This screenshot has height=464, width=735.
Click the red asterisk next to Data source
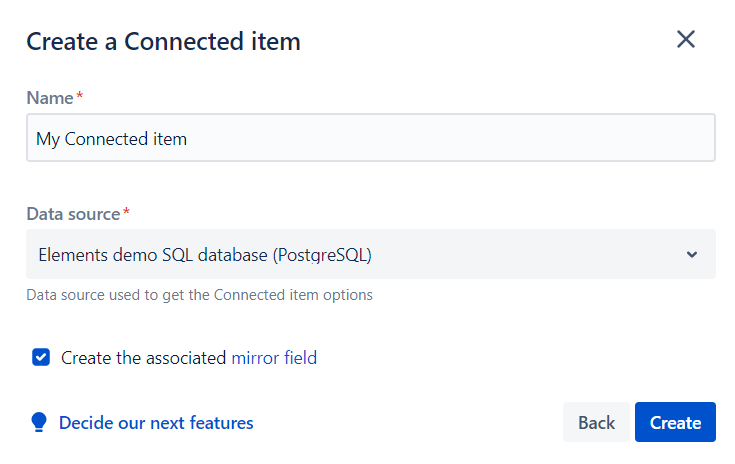pyautogui.click(x=126, y=213)
